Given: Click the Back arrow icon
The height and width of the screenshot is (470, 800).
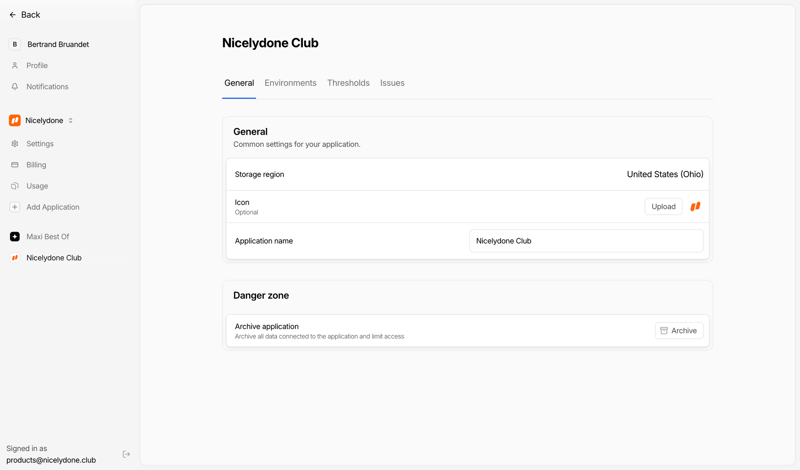Looking at the screenshot, I should pos(13,15).
